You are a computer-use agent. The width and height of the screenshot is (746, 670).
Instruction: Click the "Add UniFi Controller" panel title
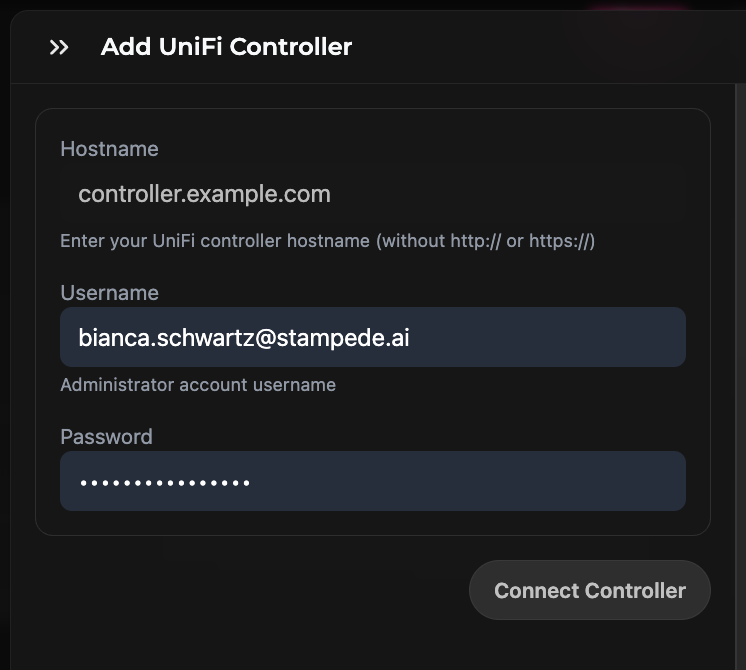[x=226, y=47]
